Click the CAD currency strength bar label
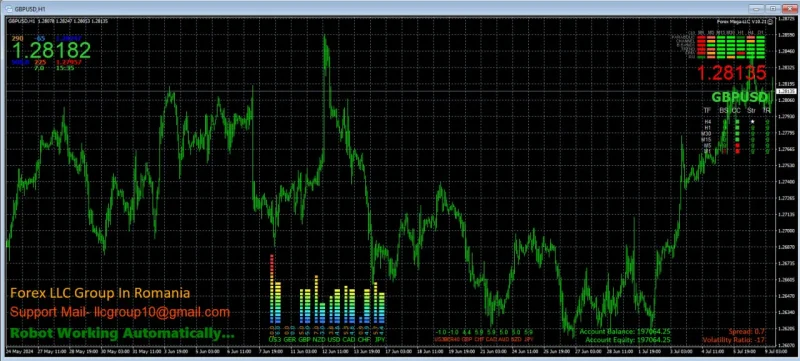This screenshot has height=361, width=800. click(x=349, y=339)
